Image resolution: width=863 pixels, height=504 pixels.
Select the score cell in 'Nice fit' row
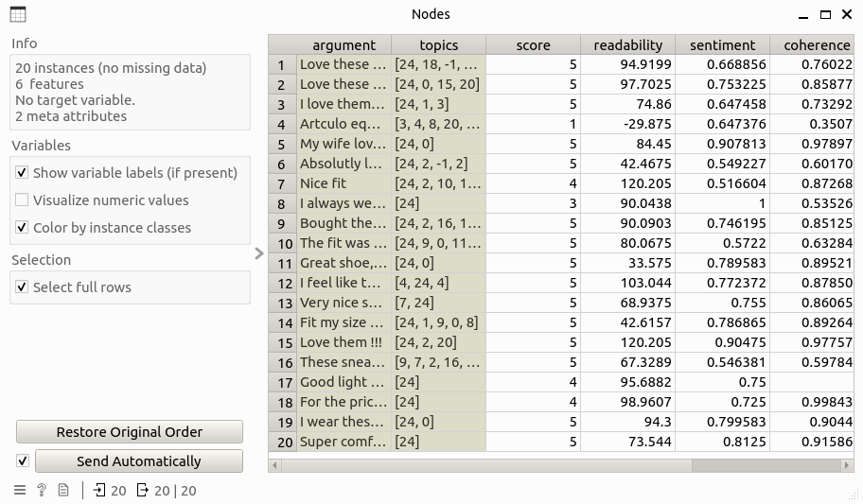coord(534,183)
